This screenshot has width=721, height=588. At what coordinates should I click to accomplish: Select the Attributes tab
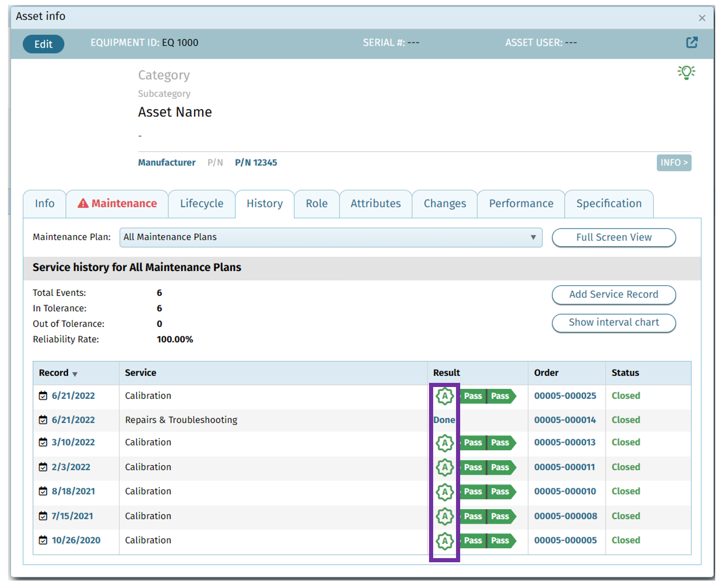(375, 203)
